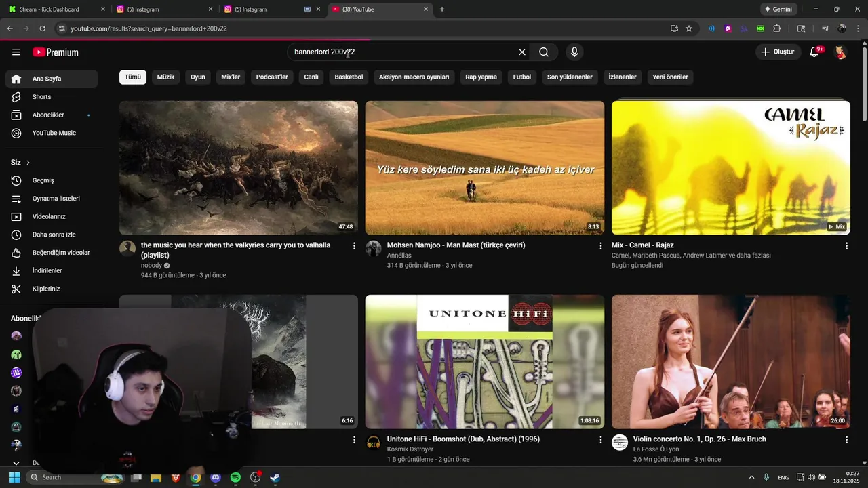This screenshot has height=488, width=868.
Task: Open Abonelikler in the sidebar
Action: point(52,115)
